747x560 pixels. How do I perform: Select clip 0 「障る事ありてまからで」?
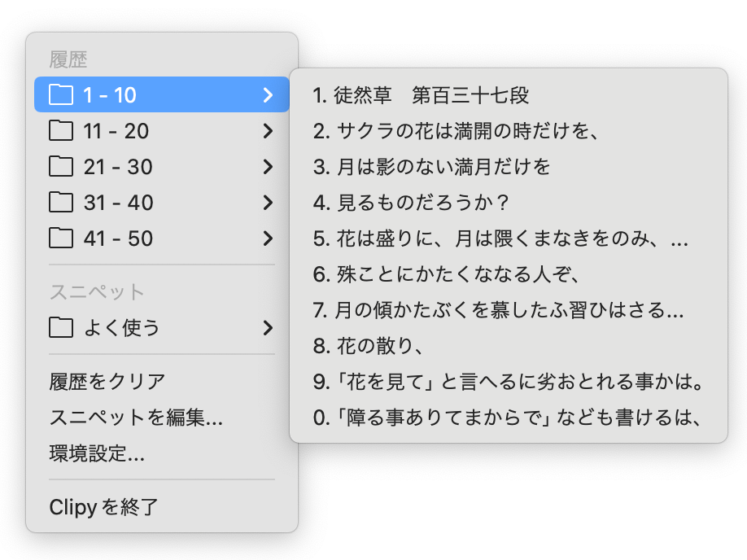point(508,418)
